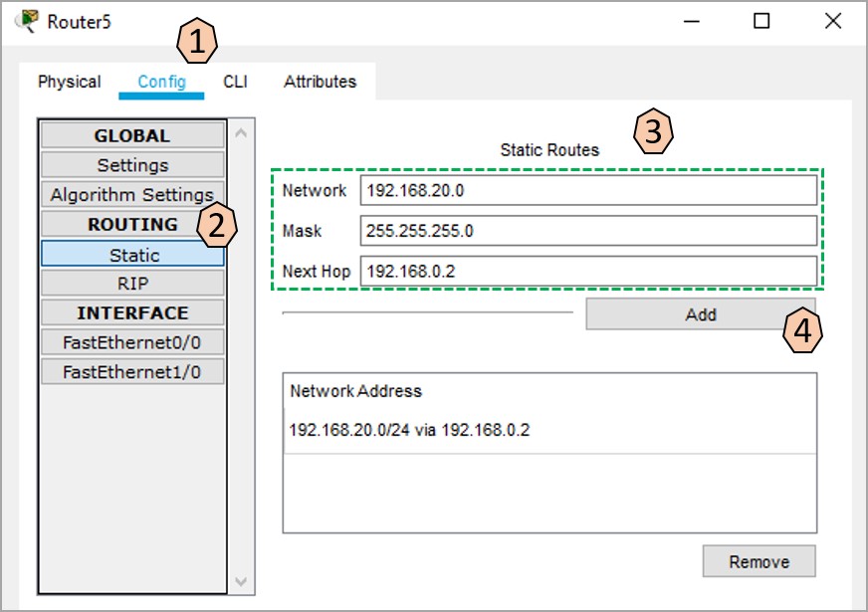Click the Add button to add the route
This screenshot has width=868, height=612.
(x=700, y=313)
